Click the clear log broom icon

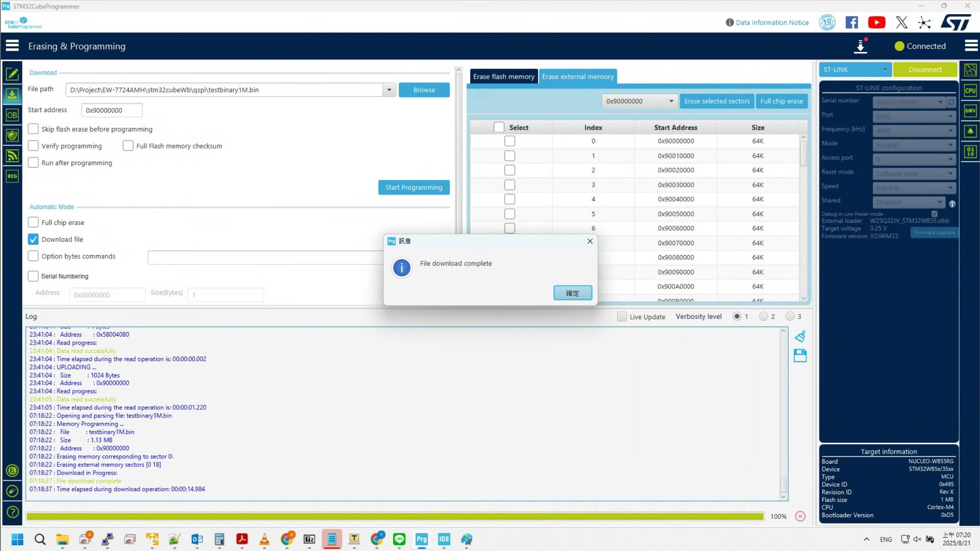coord(800,336)
